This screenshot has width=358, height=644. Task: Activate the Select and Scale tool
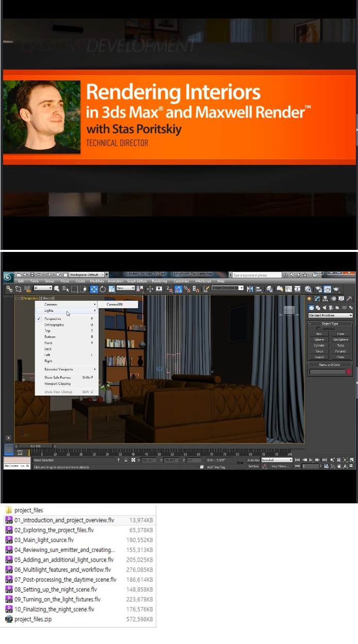point(112,289)
